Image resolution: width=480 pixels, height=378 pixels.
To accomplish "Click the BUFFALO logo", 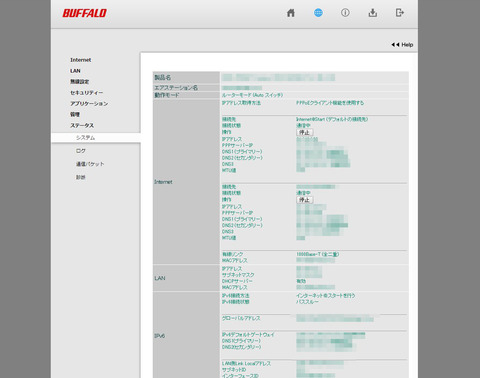I will click(x=85, y=13).
